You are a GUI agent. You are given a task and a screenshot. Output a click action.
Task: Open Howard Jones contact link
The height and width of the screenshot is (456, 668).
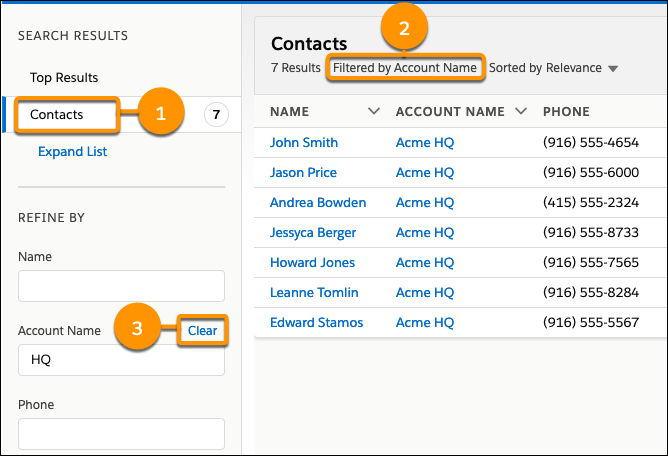[312, 263]
